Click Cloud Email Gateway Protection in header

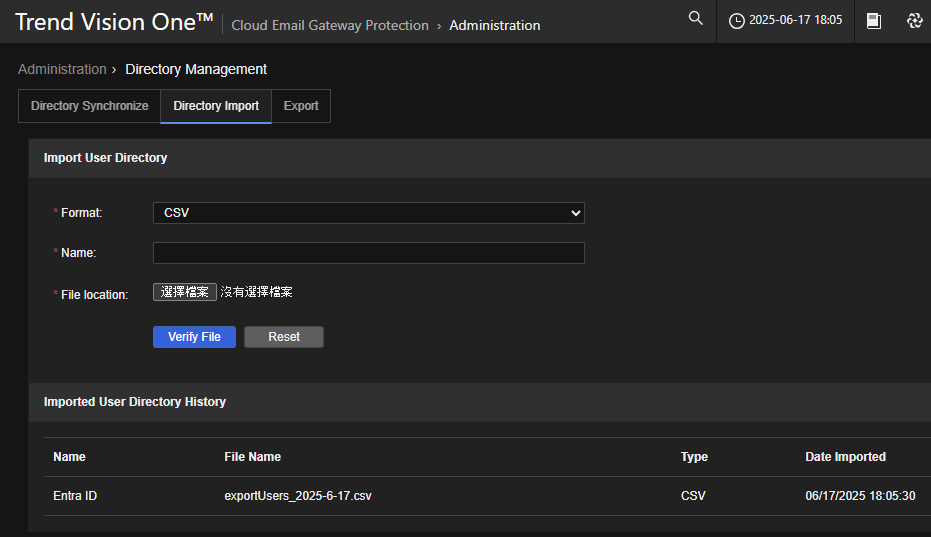pyautogui.click(x=330, y=25)
